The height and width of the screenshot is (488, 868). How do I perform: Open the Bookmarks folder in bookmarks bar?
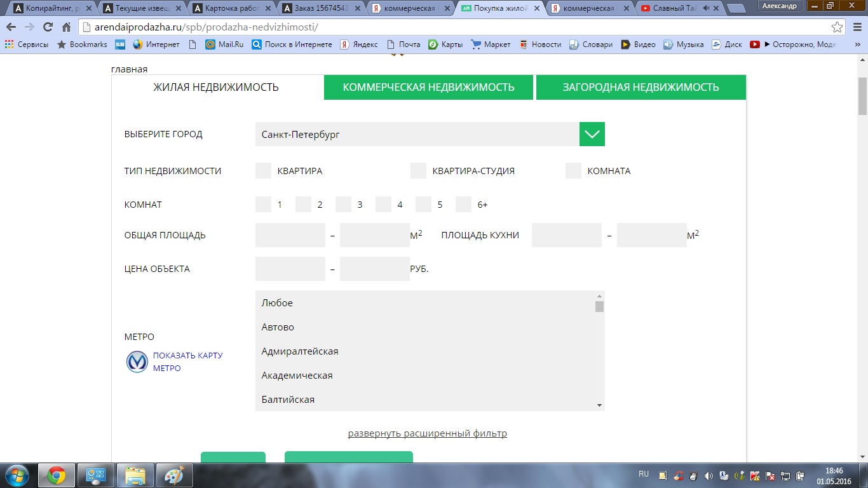(x=82, y=44)
